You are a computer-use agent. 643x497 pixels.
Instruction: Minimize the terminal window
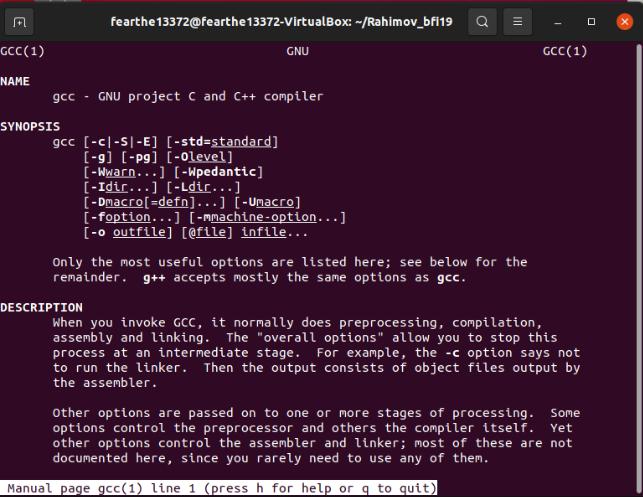click(558, 22)
